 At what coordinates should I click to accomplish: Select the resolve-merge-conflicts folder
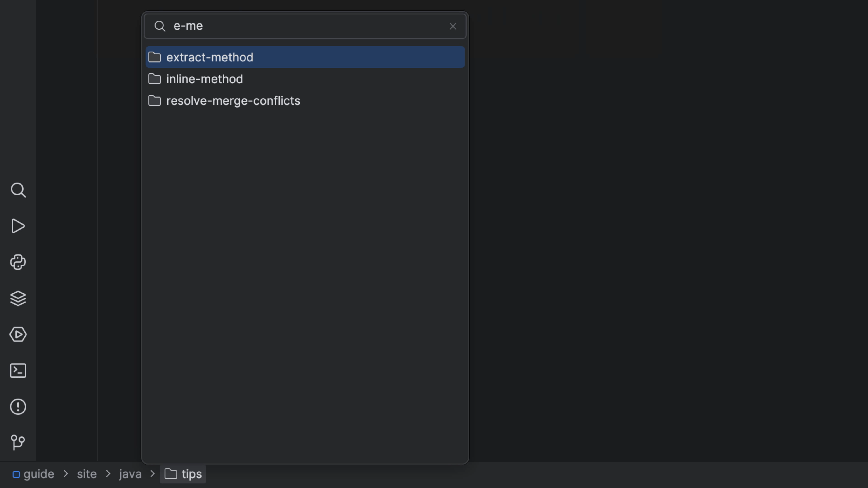[x=233, y=101]
